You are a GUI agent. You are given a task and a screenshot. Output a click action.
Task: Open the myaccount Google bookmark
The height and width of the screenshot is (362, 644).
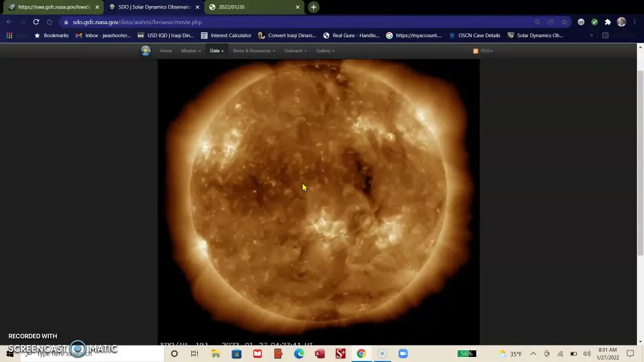tap(414, 36)
